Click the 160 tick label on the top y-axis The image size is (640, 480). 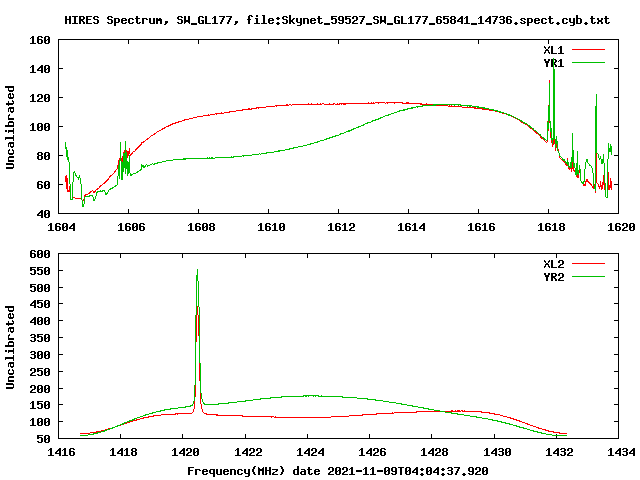(x=40, y=40)
